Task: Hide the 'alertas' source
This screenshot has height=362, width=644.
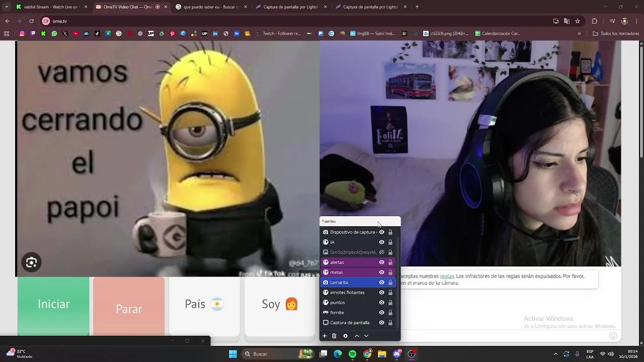Action: [x=381, y=262]
